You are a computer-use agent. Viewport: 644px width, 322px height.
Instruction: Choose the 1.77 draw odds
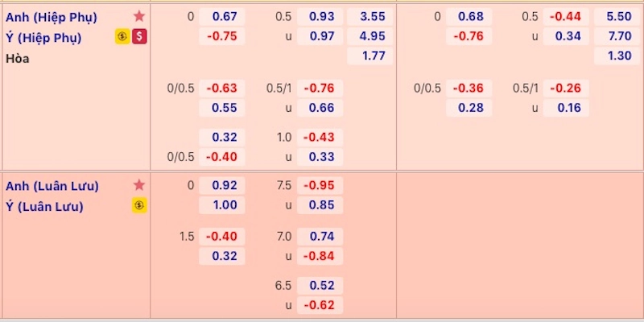pos(370,56)
